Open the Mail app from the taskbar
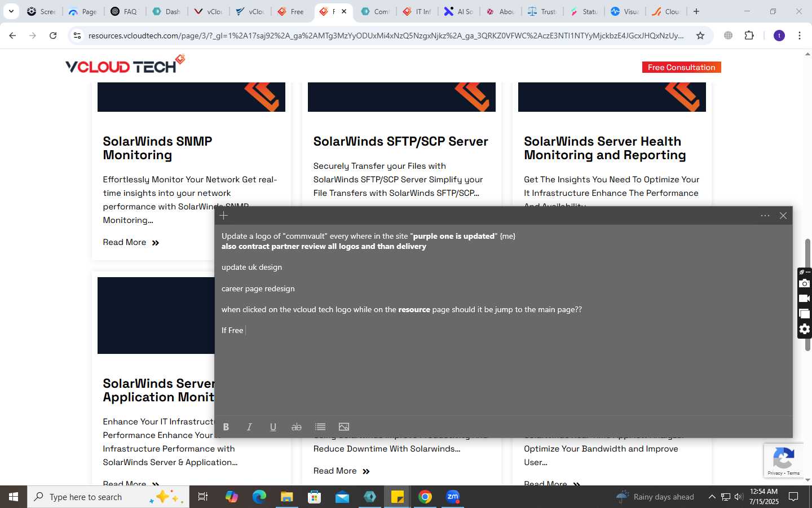 342,497
